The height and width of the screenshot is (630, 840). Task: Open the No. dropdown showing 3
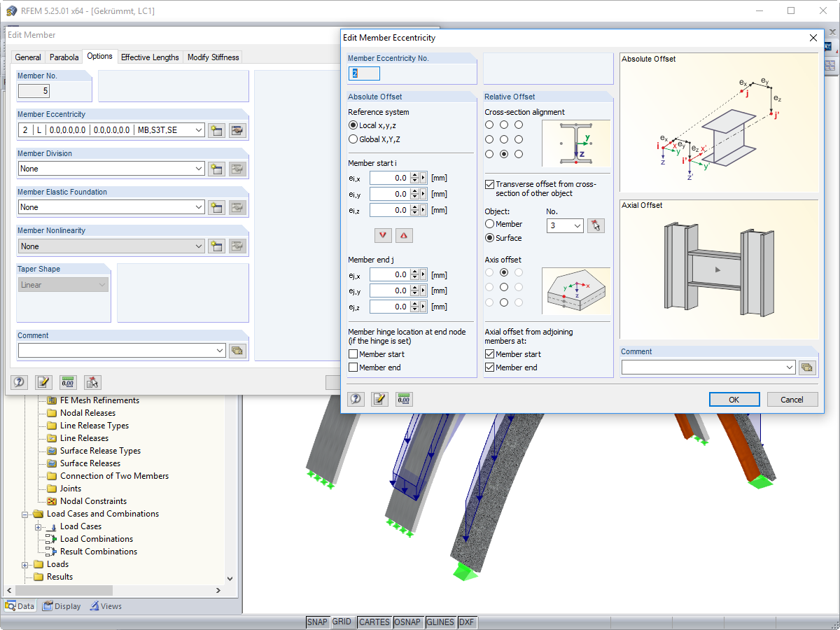(576, 225)
